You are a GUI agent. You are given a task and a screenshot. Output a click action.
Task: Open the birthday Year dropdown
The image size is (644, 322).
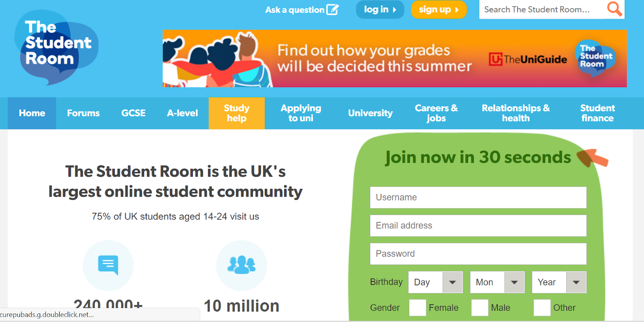559,282
